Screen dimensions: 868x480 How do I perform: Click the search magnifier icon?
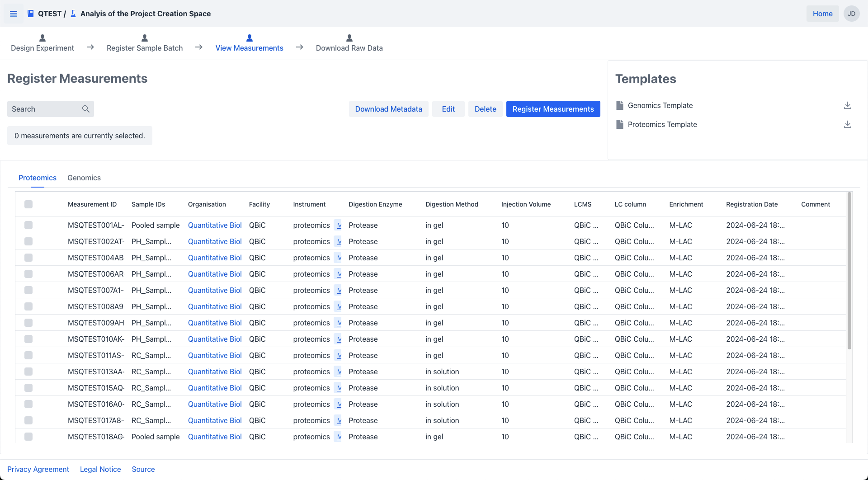(85, 109)
